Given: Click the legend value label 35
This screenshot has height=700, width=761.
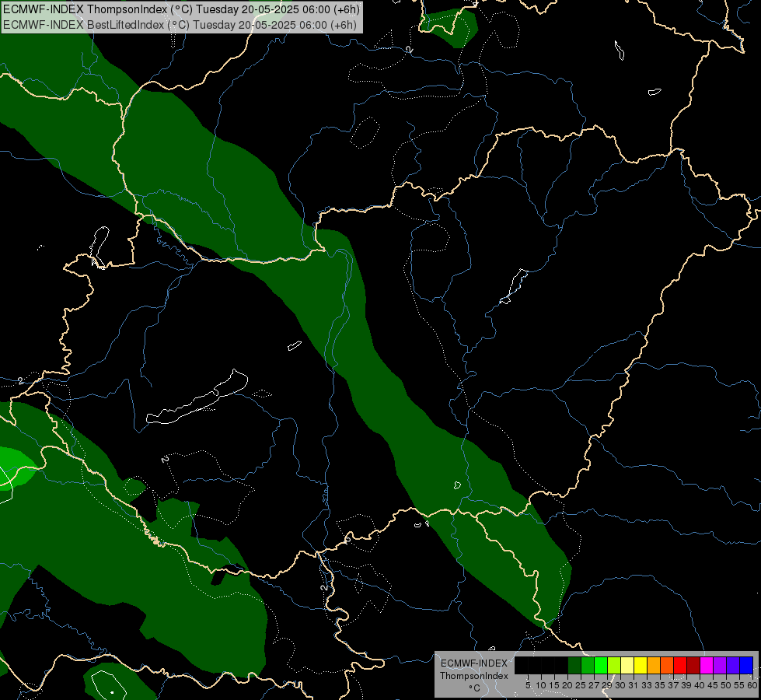Looking at the screenshot, I should [x=660, y=685].
